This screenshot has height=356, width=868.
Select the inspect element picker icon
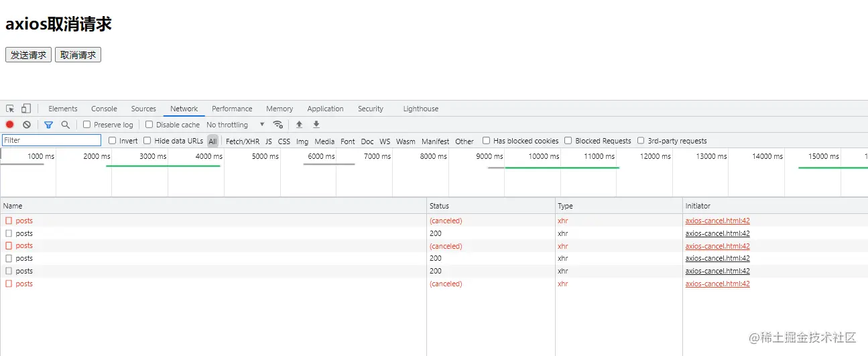[10, 109]
